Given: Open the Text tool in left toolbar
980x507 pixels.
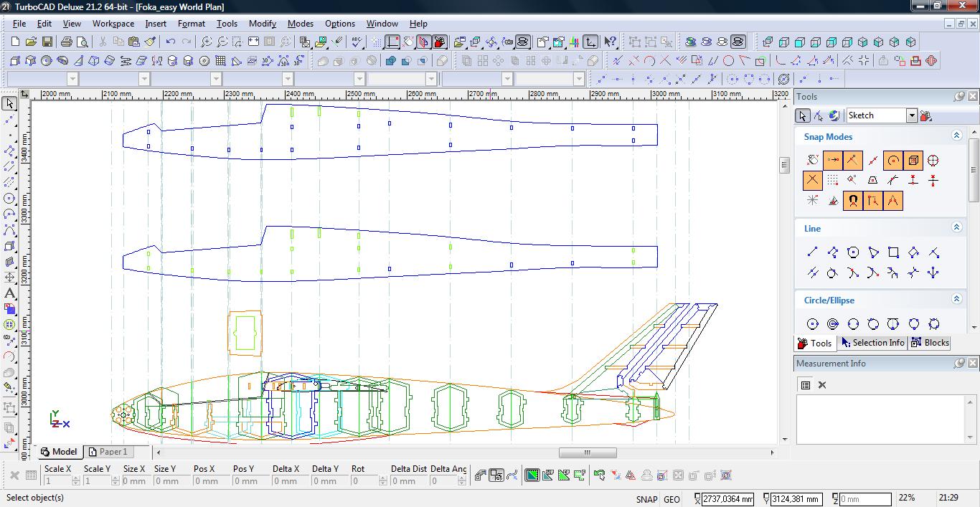Looking at the screenshot, I should tap(10, 293).
